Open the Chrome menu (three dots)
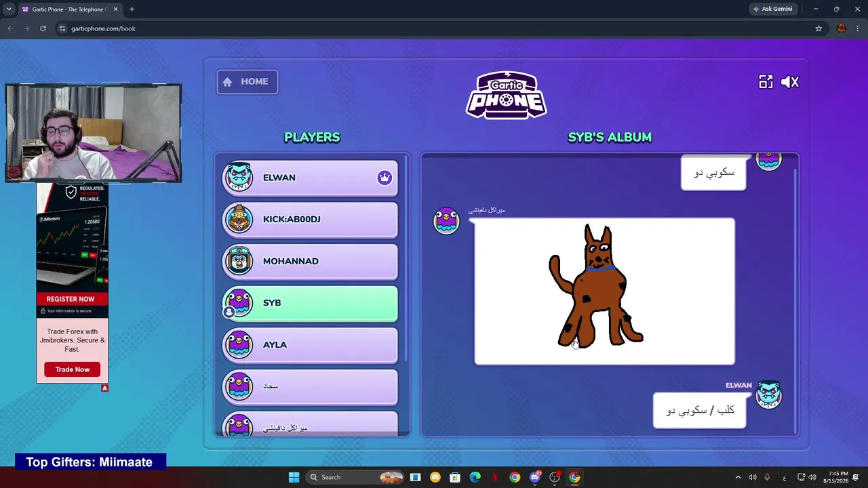Screen dimensions: 868x488 (858, 28)
